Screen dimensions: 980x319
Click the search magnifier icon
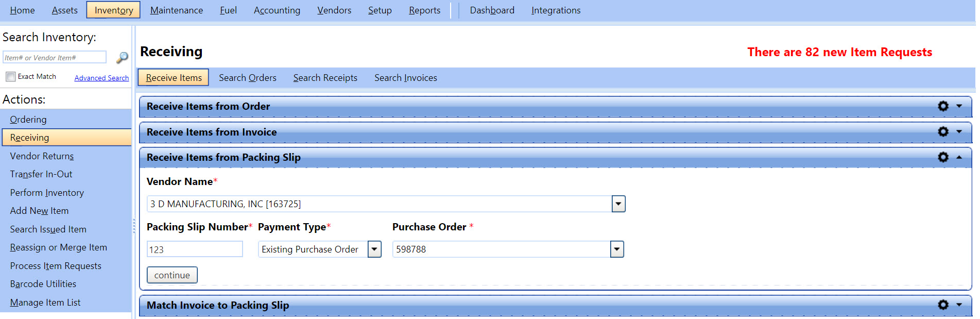point(122,58)
